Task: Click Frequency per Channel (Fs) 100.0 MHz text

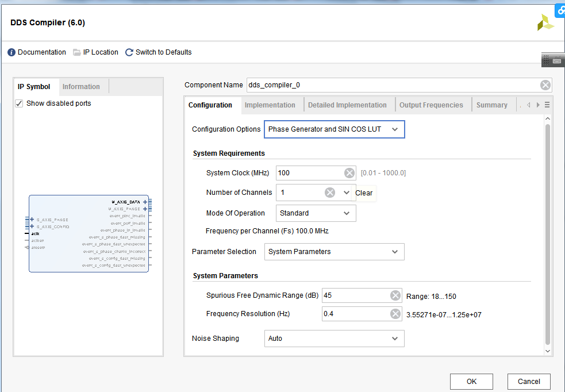Action: 267,231
